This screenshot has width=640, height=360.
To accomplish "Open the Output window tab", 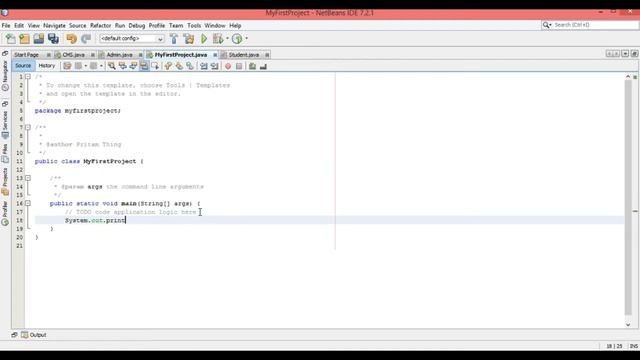I will coord(34,335).
